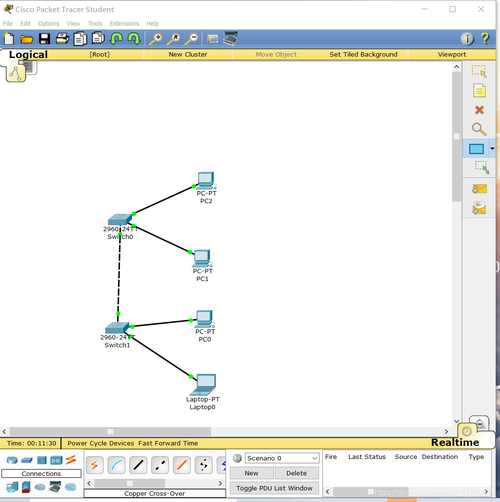Open the Scenario 0 dropdown
500x502 pixels.
tap(282, 458)
